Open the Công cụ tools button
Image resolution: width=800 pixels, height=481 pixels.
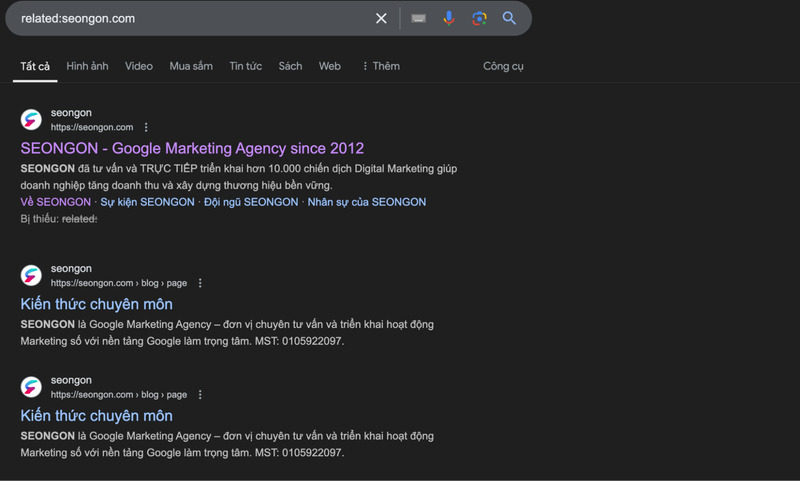click(x=503, y=66)
